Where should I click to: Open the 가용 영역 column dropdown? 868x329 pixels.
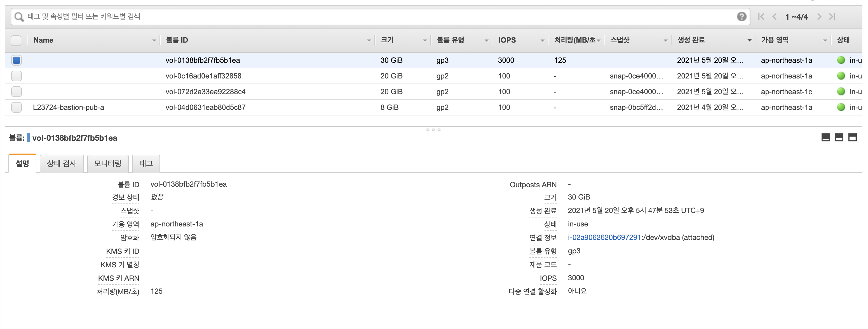825,40
